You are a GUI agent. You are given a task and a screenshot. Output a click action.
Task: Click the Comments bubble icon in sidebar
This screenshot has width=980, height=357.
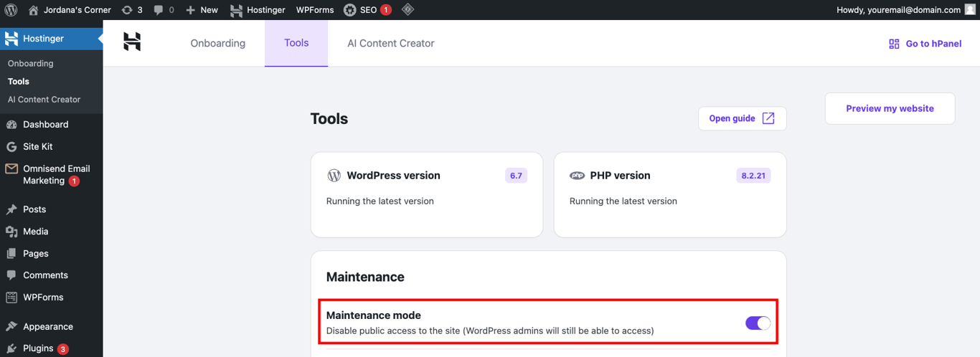(x=11, y=275)
